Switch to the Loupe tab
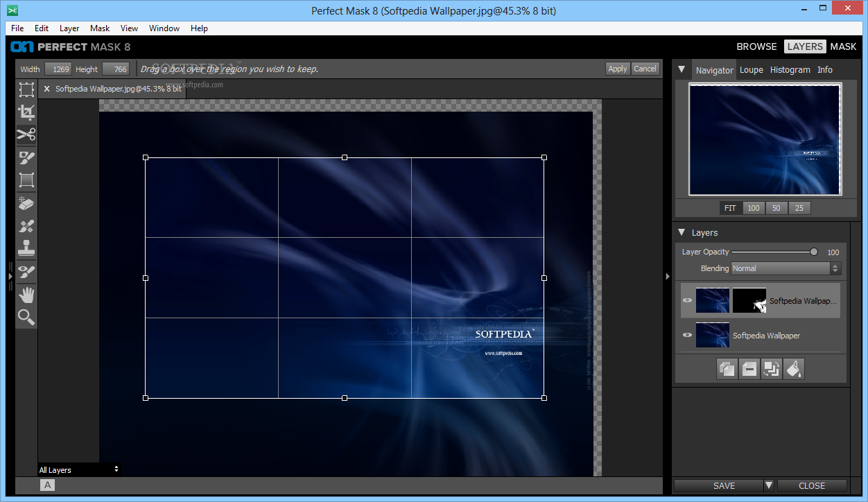 [x=751, y=69]
